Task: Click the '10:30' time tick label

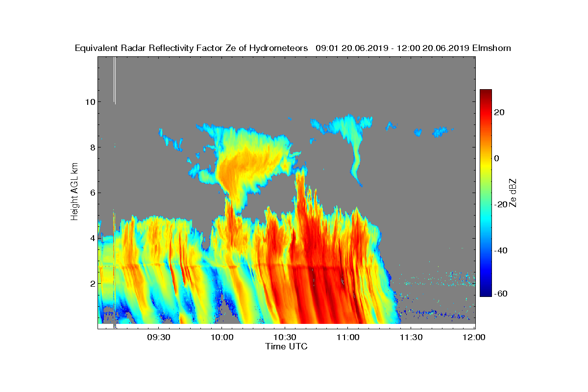Action: [x=285, y=337]
